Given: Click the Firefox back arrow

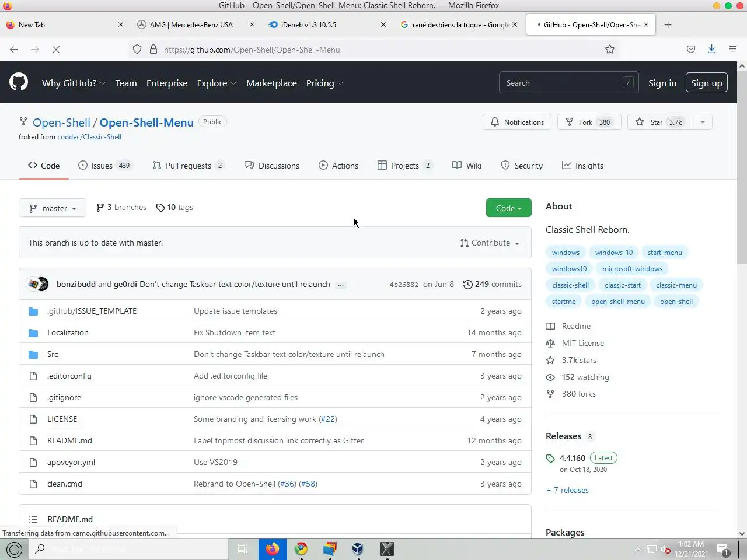Looking at the screenshot, I should point(14,50).
